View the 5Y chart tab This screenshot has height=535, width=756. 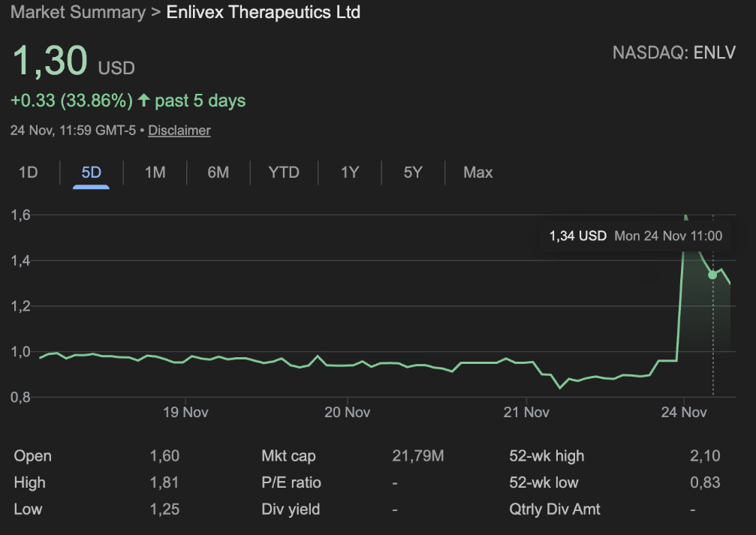click(x=412, y=173)
